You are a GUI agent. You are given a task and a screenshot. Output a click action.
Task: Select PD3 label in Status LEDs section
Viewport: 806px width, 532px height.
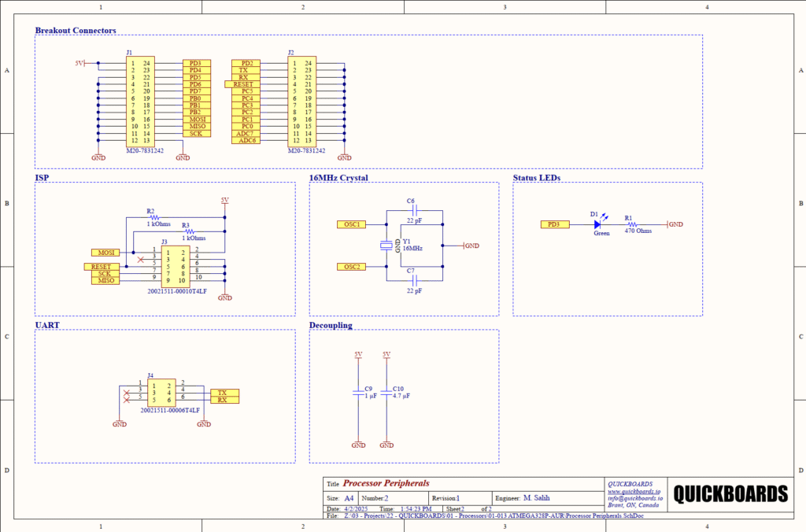click(x=554, y=224)
